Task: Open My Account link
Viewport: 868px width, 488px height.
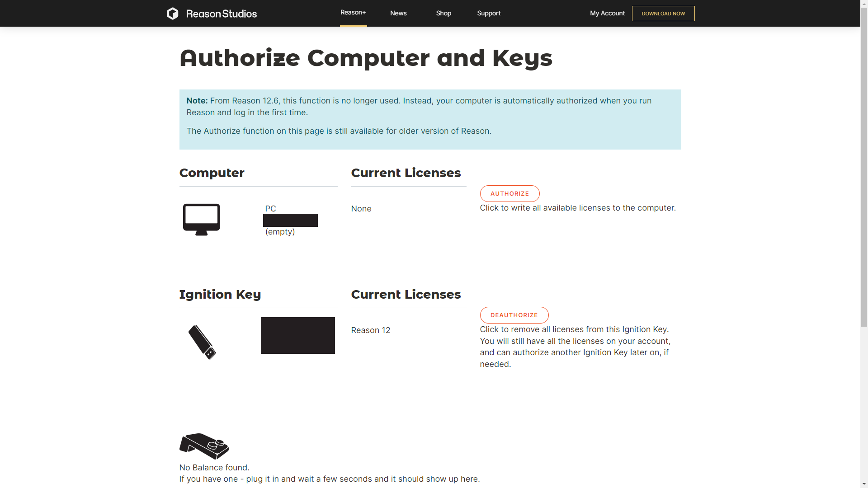Action: coord(607,13)
